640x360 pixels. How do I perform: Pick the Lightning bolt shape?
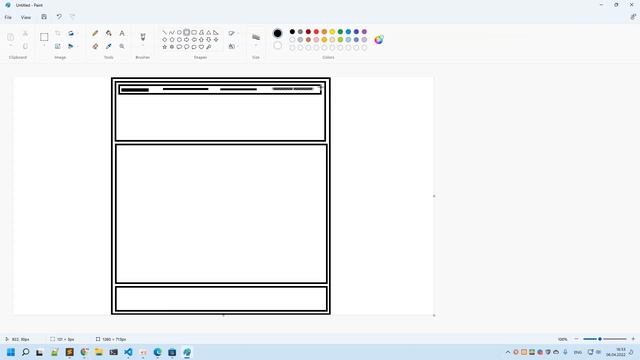209,47
